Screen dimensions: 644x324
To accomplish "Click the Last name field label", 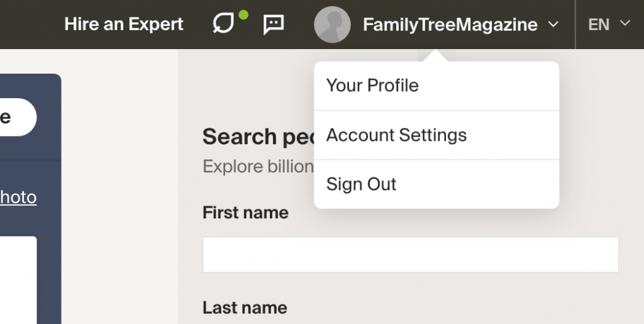I will click(245, 308).
